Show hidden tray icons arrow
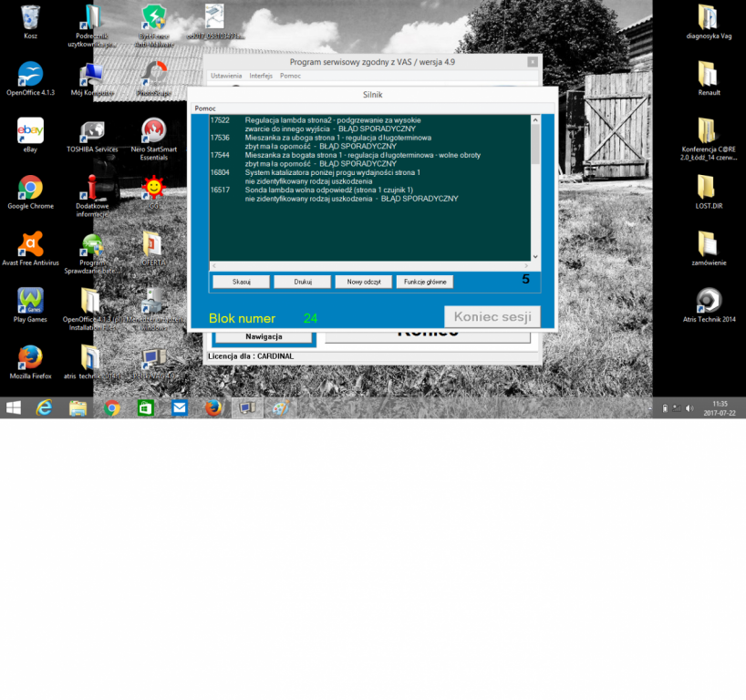The height and width of the screenshot is (700, 746). coord(650,408)
